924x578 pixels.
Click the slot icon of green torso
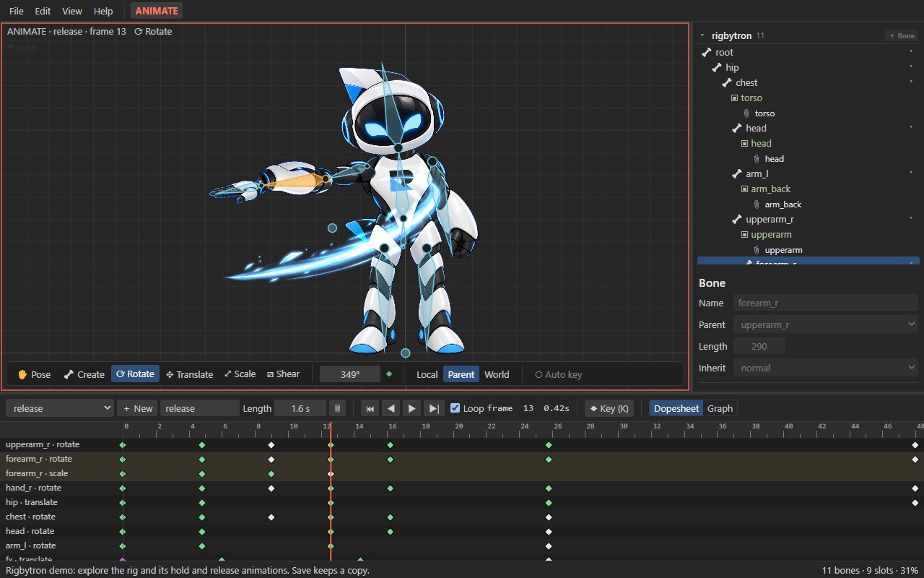coord(735,98)
